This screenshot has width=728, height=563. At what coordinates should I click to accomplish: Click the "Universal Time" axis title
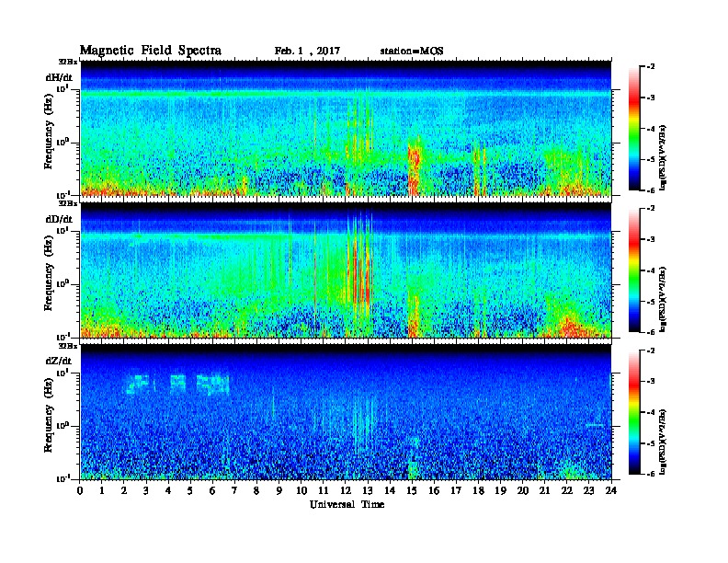tap(347, 504)
